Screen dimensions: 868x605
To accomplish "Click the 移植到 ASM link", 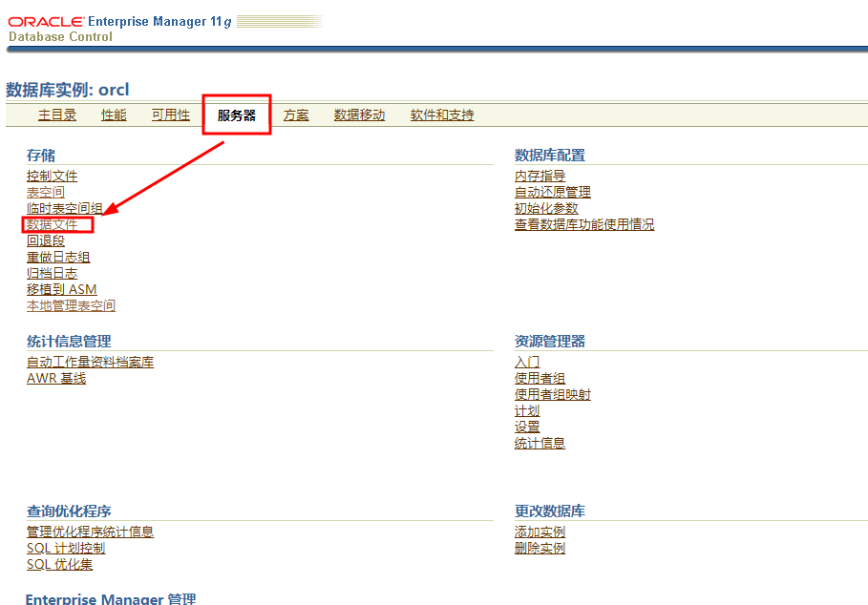I will (61, 289).
